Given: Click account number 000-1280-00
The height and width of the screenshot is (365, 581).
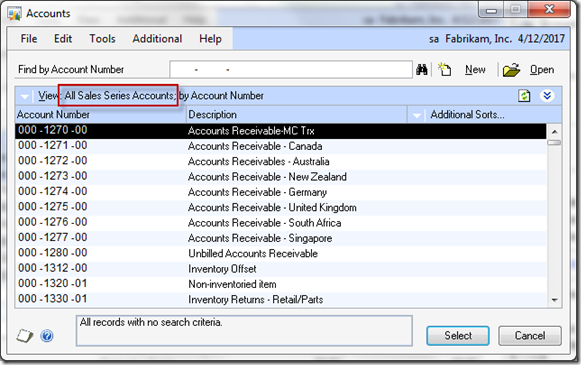Looking at the screenshot, I should (x=53, y=253).
